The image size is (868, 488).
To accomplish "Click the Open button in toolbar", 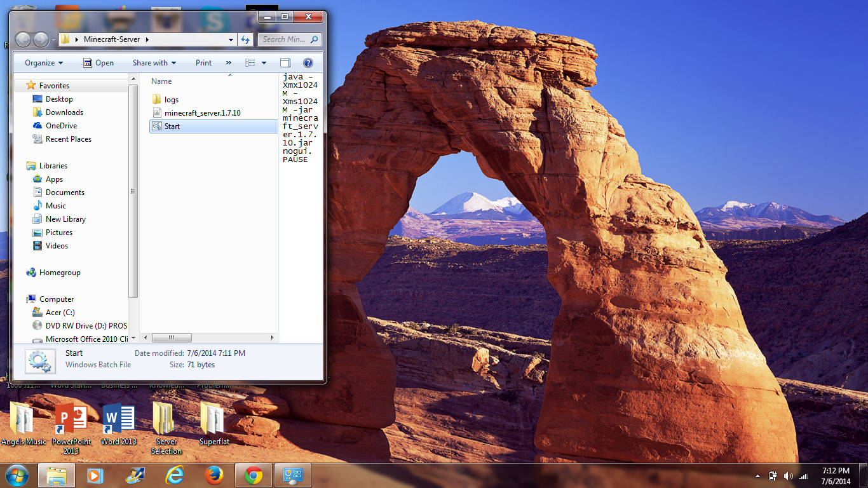I will pos(98,63).
